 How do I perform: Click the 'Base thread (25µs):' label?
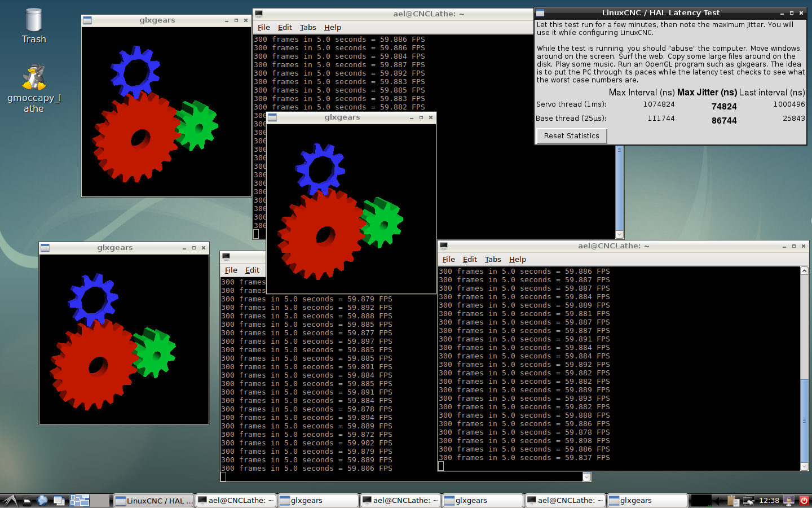(571, 119)
